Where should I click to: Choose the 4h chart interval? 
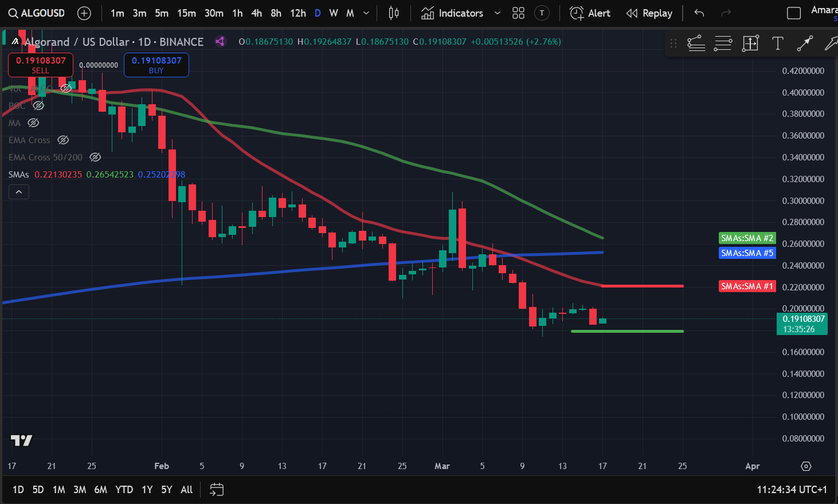tap(256, 13)
